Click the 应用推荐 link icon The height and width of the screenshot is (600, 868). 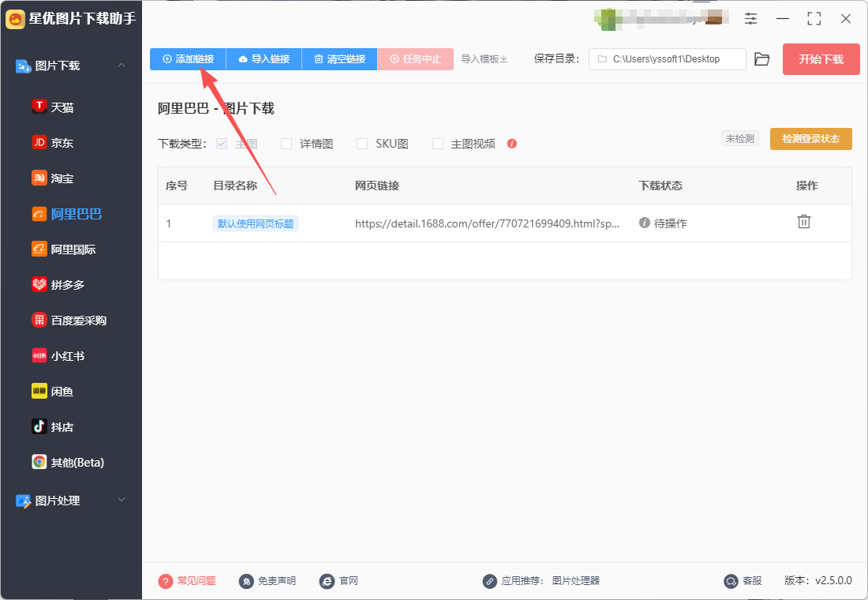[490, 581]
